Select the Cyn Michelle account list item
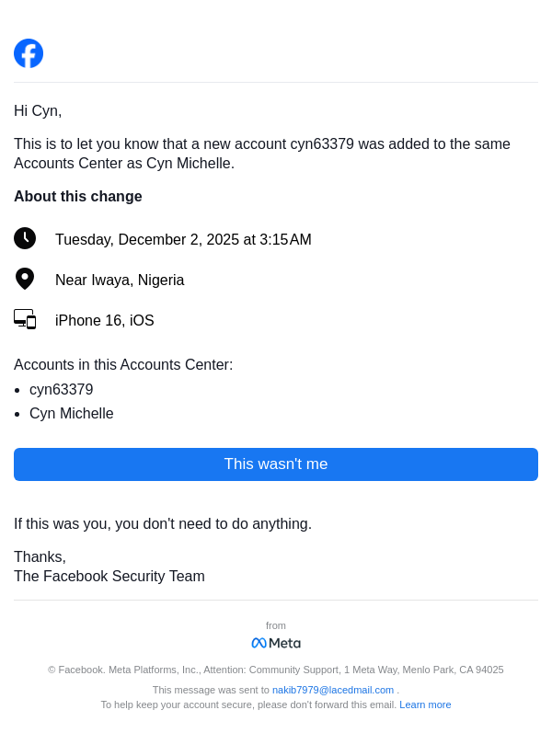 click(x=72, y=413)
